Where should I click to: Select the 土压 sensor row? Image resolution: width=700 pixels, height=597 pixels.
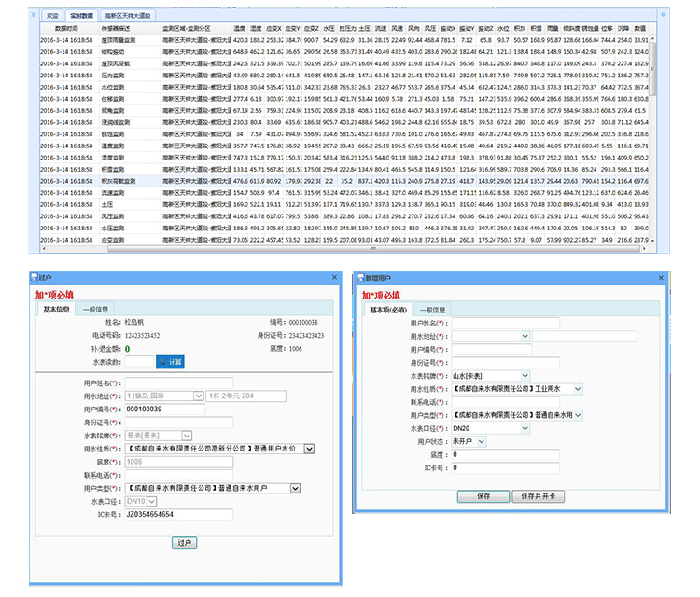(343, 204)
